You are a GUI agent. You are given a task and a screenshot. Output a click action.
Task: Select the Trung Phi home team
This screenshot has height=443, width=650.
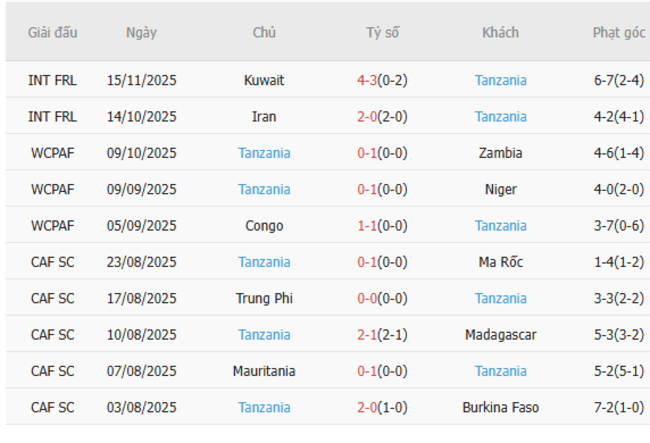264,298
